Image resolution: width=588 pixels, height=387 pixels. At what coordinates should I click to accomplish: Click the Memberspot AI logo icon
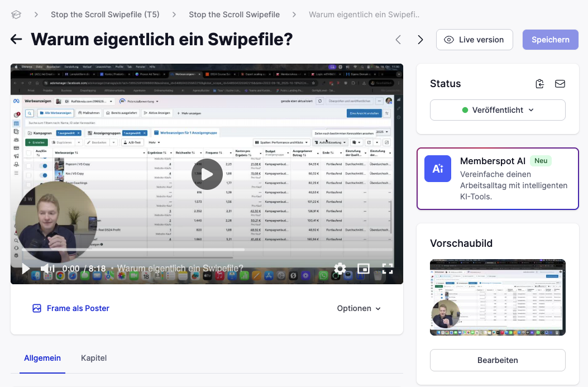(x=438, y=168)
